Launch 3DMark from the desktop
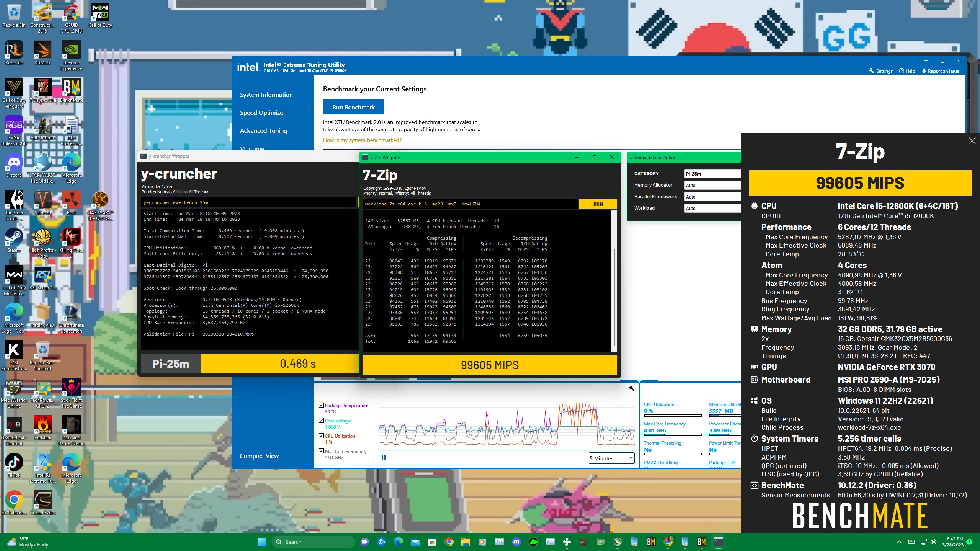 point(42,53)
